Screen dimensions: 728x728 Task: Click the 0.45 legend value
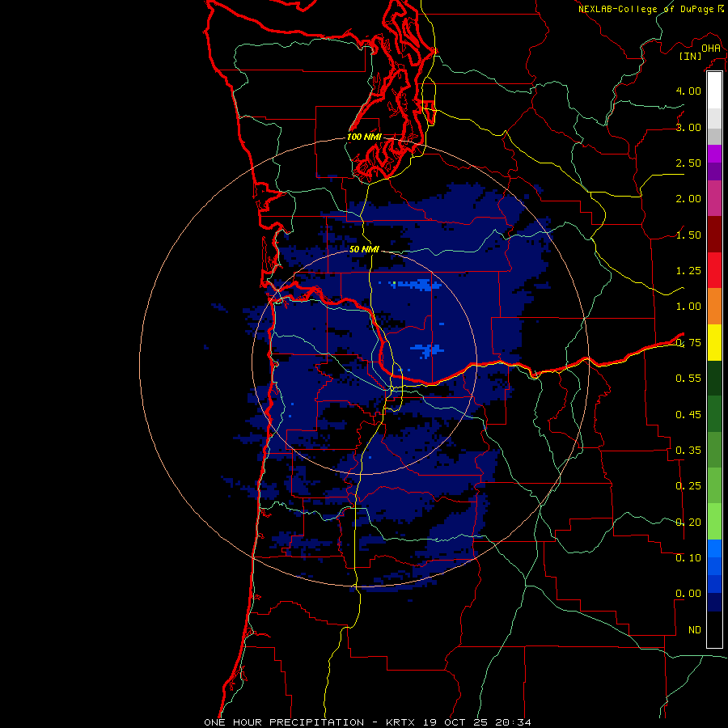(x=688, y=415)
